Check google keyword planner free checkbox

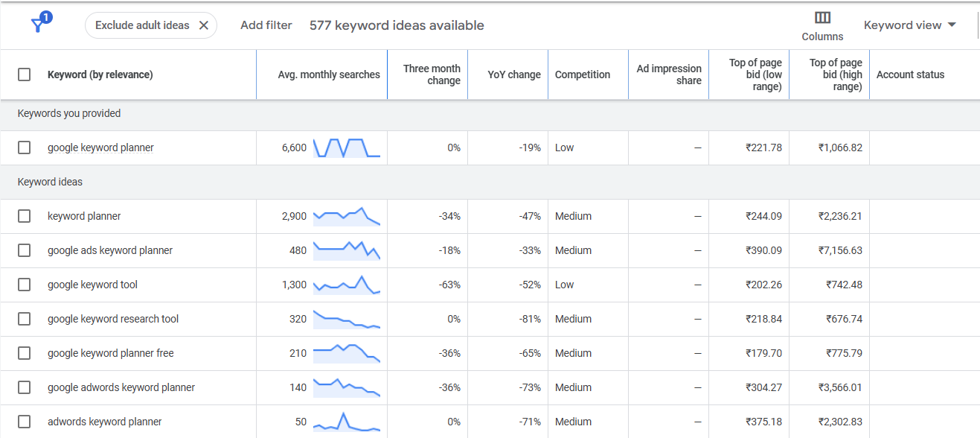25,353
